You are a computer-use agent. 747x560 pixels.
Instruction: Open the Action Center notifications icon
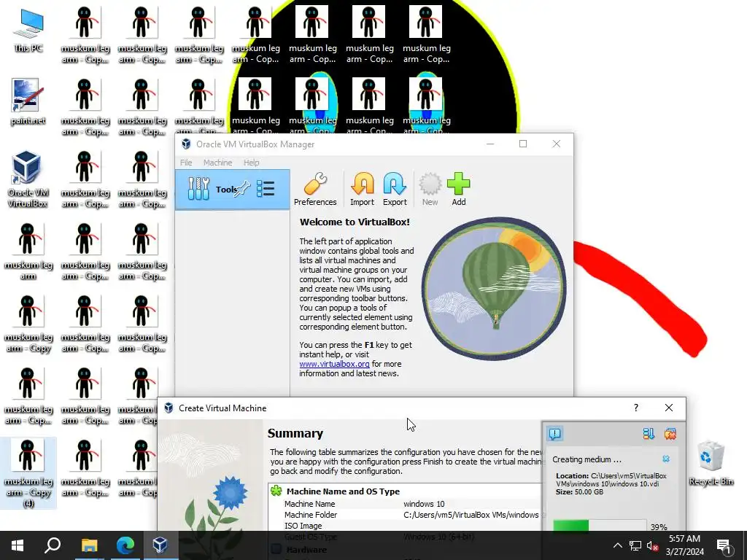point(724,545)
